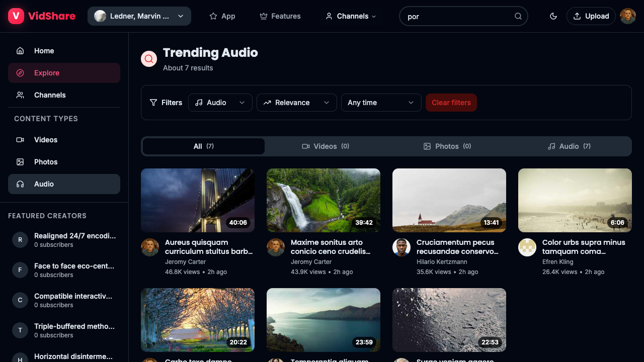Open the church landscape thumbnail 13:41
Screen dimensions: 644x362
click(449, 200)
